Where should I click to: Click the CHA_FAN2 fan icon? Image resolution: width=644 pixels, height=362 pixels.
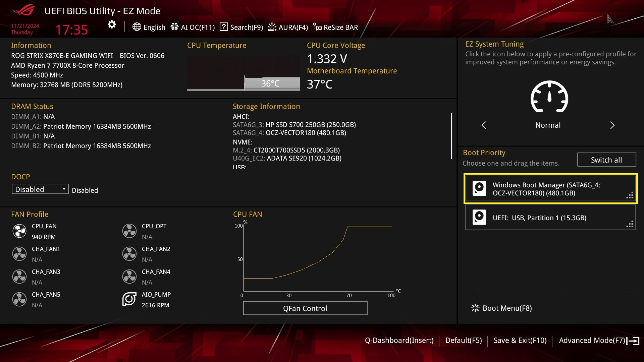[129, 254]
